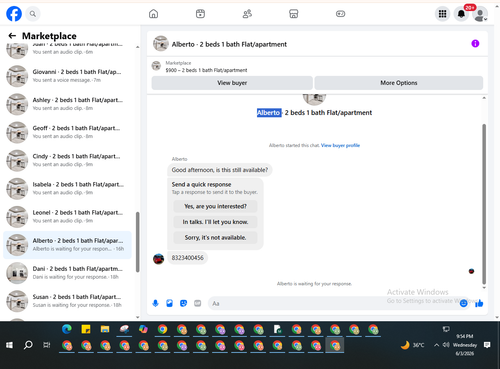Select the Alberto conversation row

pyautogui.click(x=67, y=245)
